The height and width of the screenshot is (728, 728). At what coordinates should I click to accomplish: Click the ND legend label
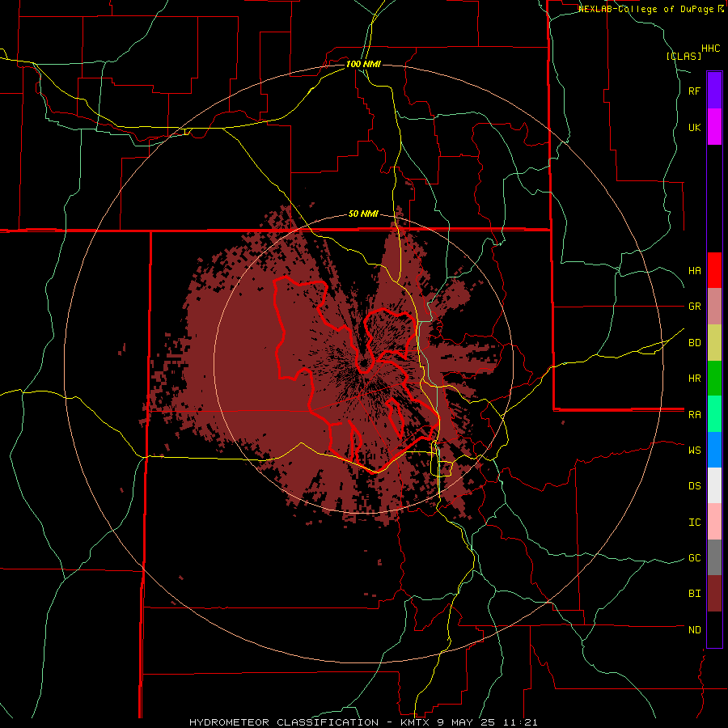pyautogui.click(x=695, y=630)
